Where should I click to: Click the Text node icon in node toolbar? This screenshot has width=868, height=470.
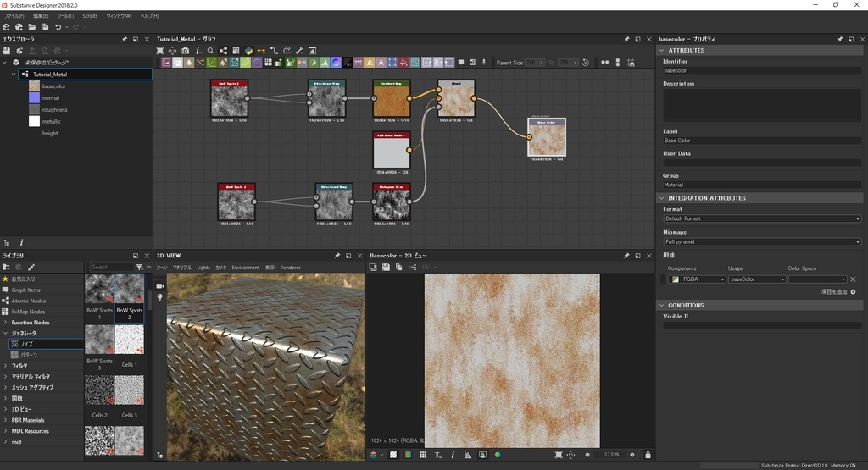[x=381, y=63]
